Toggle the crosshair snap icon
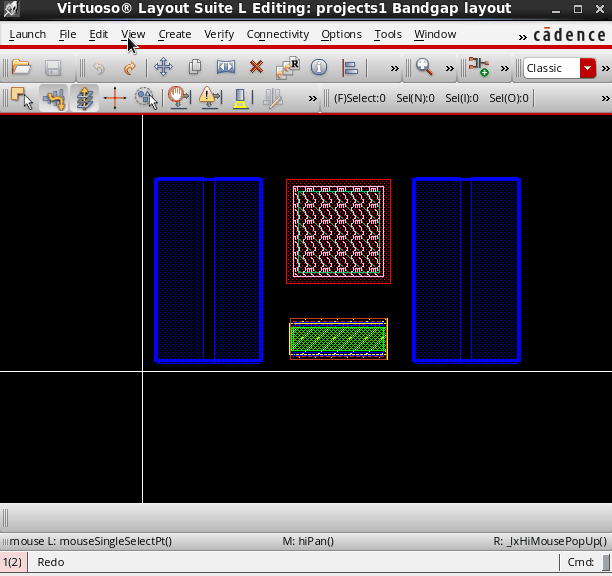The width and height of the screenshot is (612, 576). tap(115, 98)
